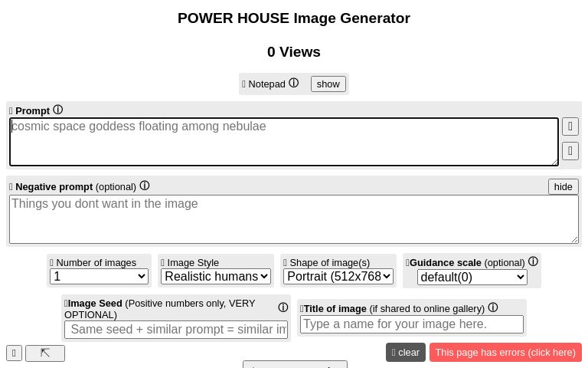Click the upper small button beside the prompt box
The image size is (588, 368).
pos(570,127)
